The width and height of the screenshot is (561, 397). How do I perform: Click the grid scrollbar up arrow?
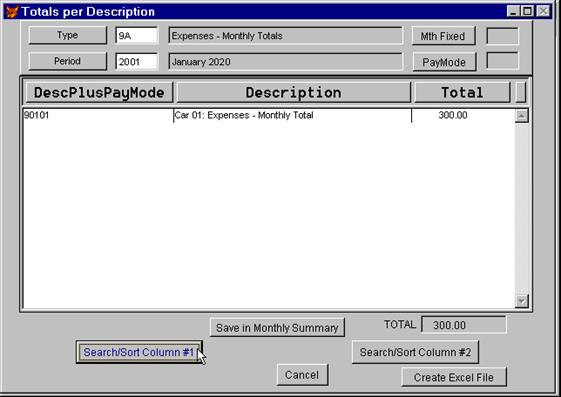point(522,116)
